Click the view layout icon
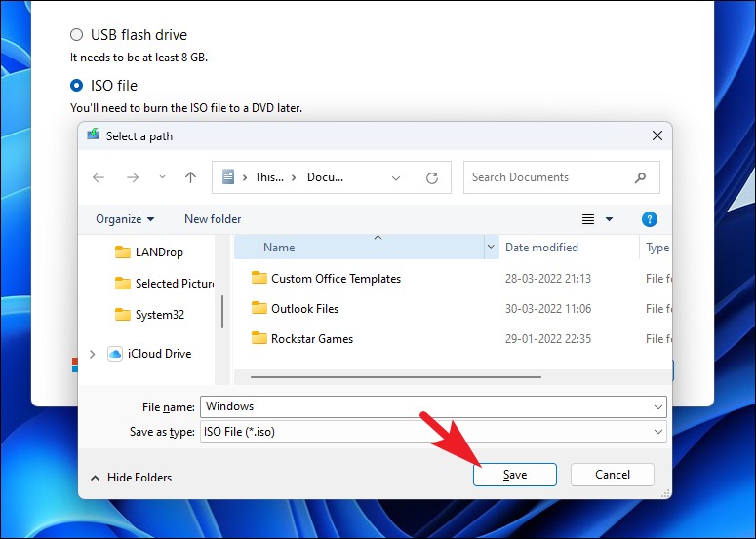Image resolution: width=756 pixels, height=539 pixels. tap(588, 219)
